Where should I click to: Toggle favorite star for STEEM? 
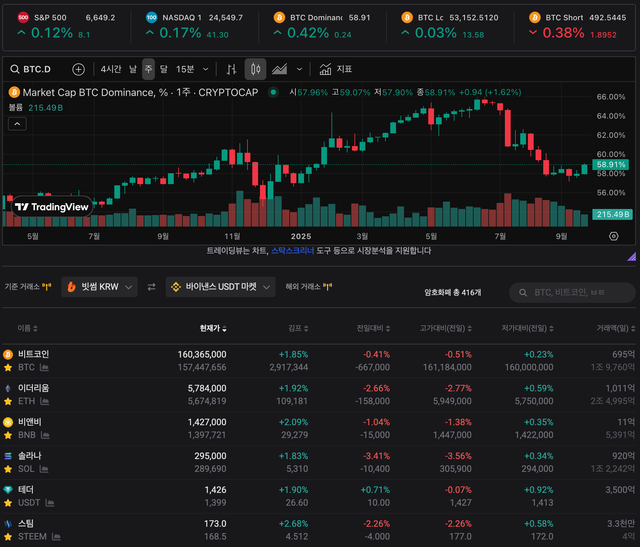(8, 537)
